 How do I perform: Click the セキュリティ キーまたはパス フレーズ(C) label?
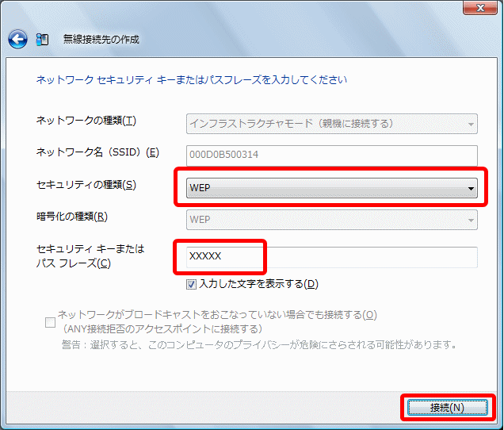pyautogui.click(x=90, y=255)
